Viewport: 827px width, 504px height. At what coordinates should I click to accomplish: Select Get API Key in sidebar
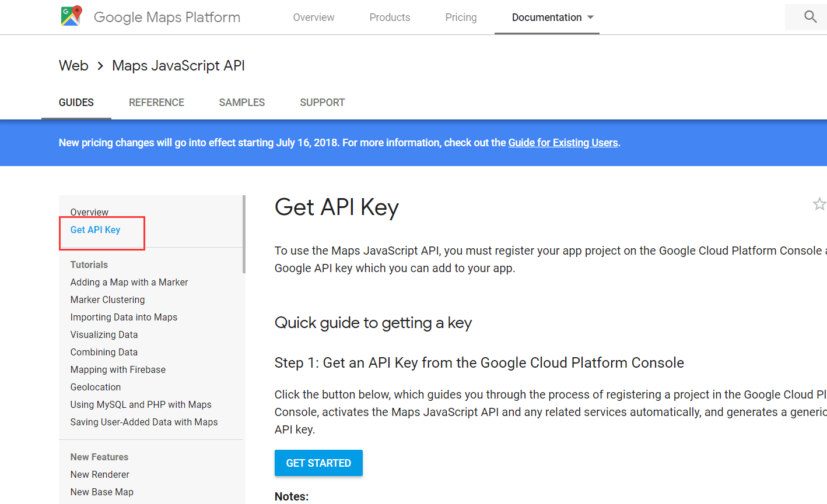[x=95, y=230]
